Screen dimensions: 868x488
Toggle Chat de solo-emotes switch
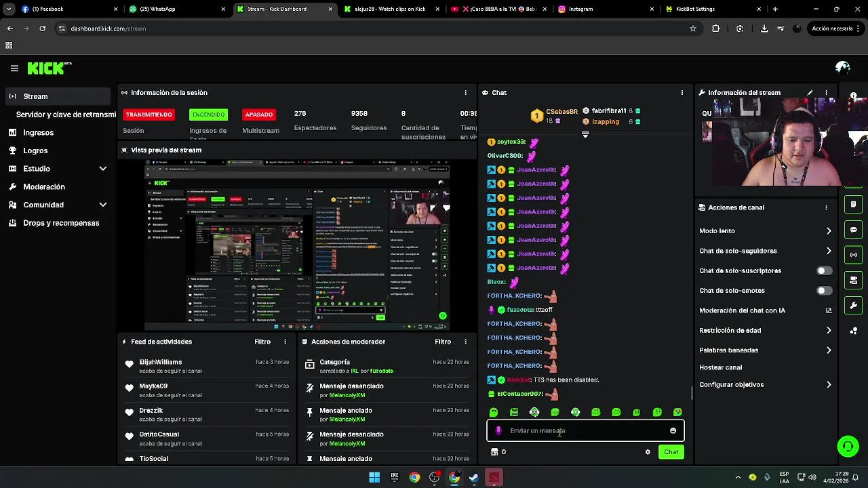(x=824, y=291)
